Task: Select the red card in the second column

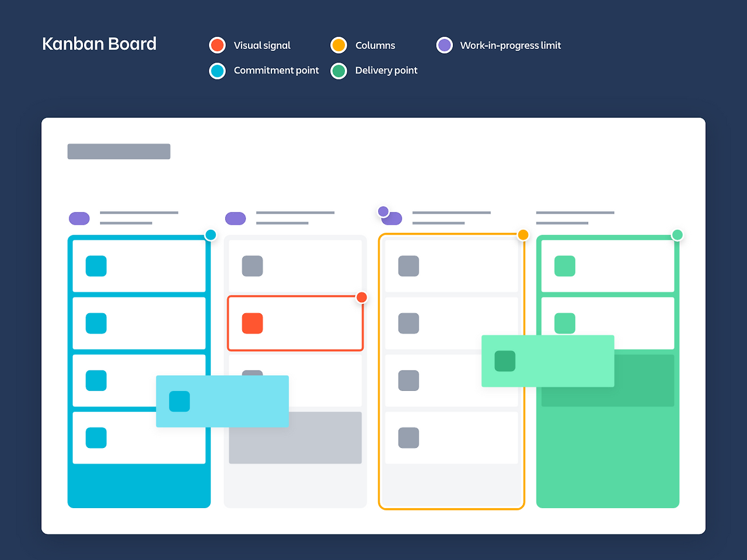Action: pyautogui.click(x=295, y=323)
